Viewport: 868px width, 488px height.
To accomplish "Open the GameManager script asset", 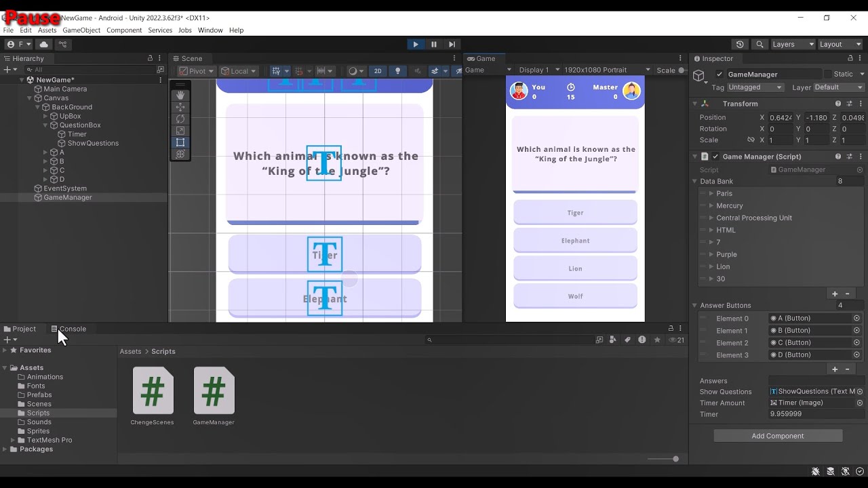I will 214,397.
